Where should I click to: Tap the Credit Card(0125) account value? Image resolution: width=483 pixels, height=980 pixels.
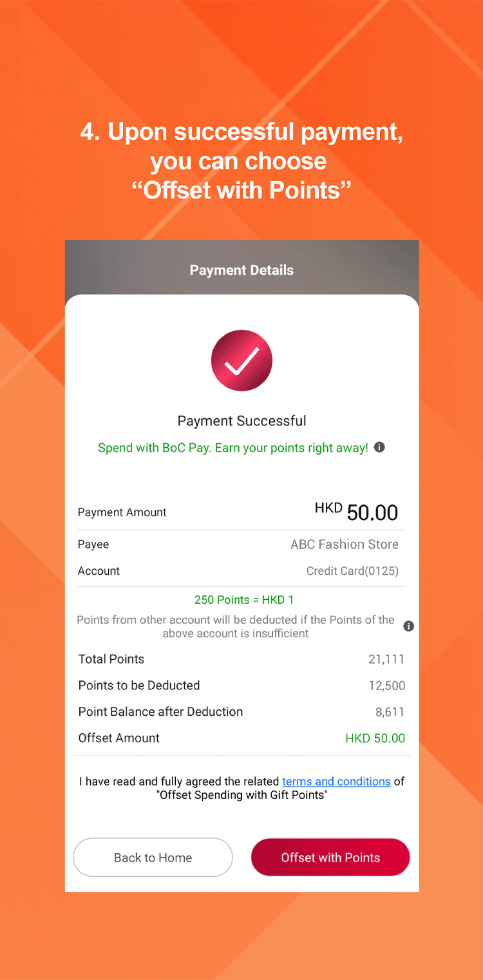point(352,571)
